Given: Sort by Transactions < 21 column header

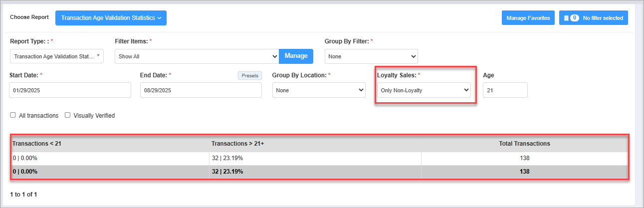Looking at the screenshot, I should 36,143.
